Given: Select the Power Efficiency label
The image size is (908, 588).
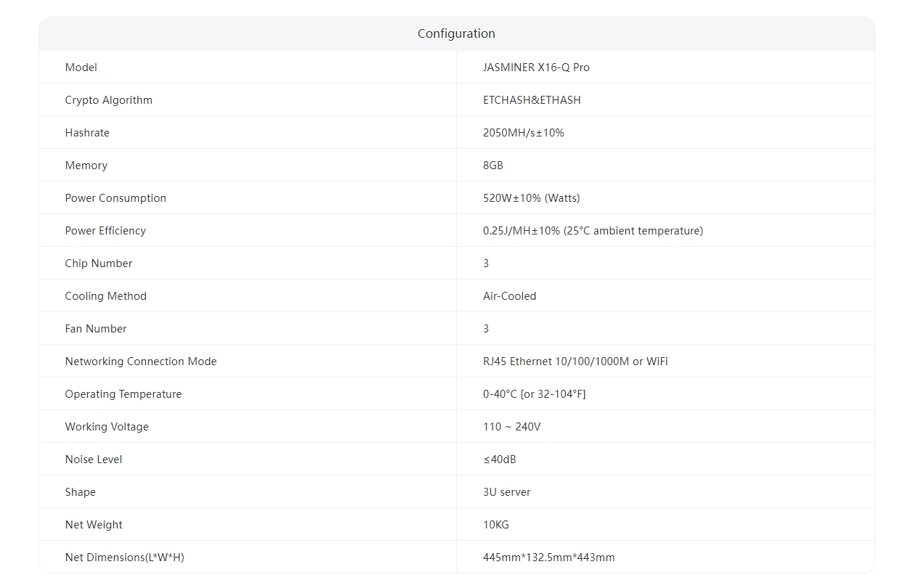Looking at the screenshot, I should click(105, 231).
